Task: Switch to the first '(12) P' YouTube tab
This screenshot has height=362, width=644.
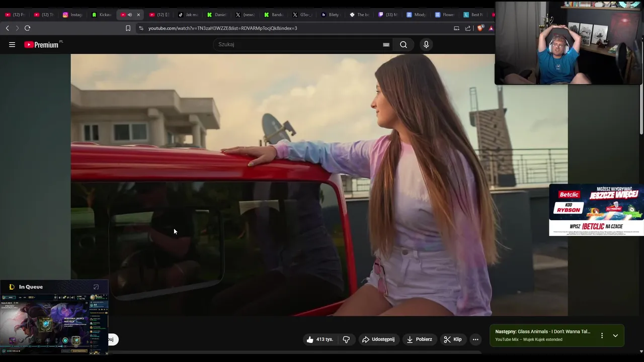Action: [15, 15]
